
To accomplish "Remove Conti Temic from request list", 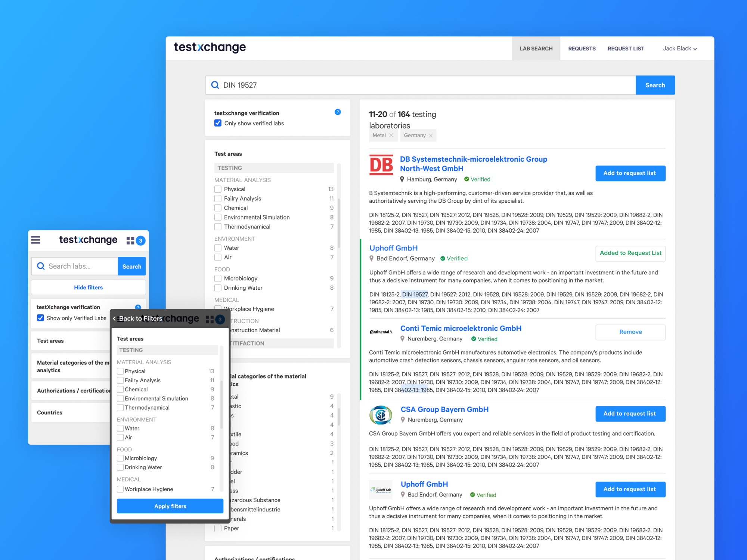I will 630,332.
